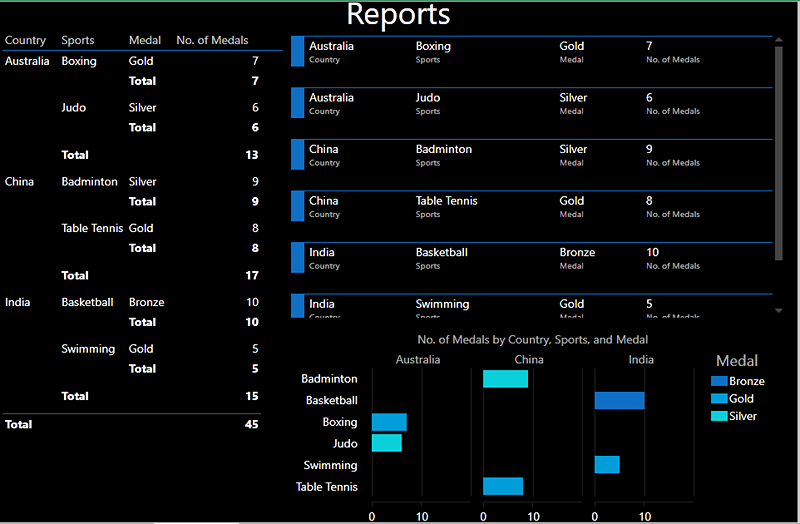The width and height of the screenshot is (800, 524).
Task: Click the scroll up arrow of card list
Action: [779, 40]
